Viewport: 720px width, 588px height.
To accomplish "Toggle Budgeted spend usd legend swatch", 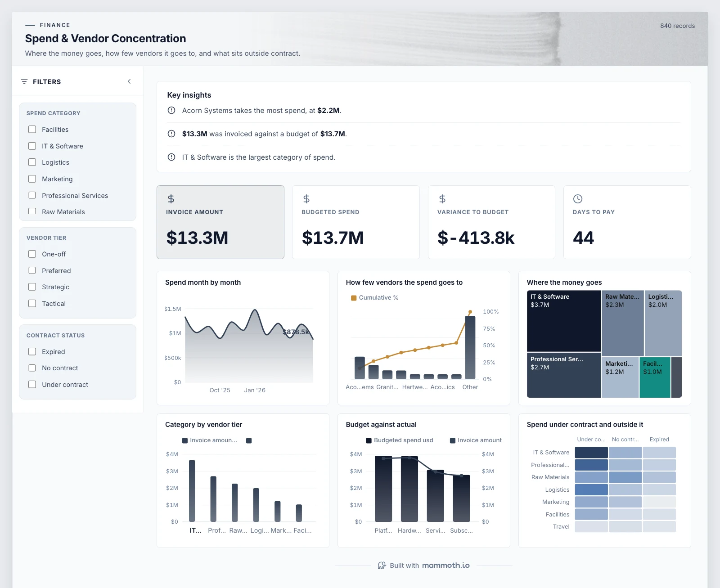I will pyautogui.click(x=369, y=440).
